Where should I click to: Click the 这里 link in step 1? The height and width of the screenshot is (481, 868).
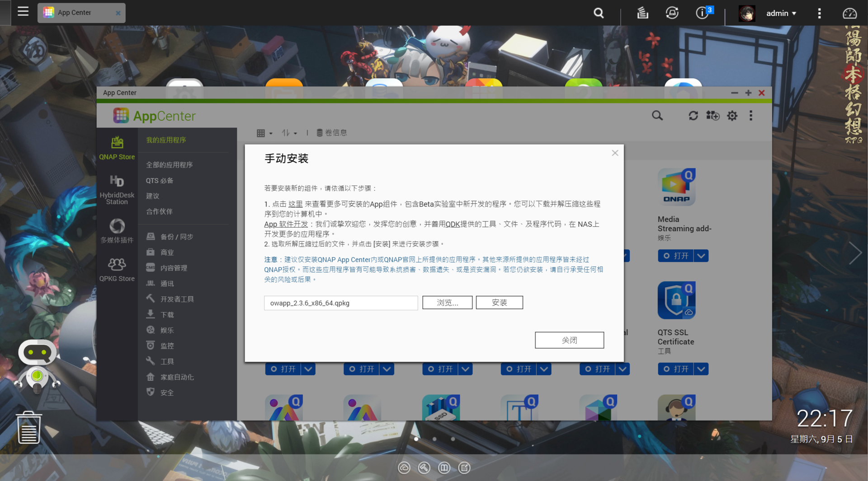(295, 204)
